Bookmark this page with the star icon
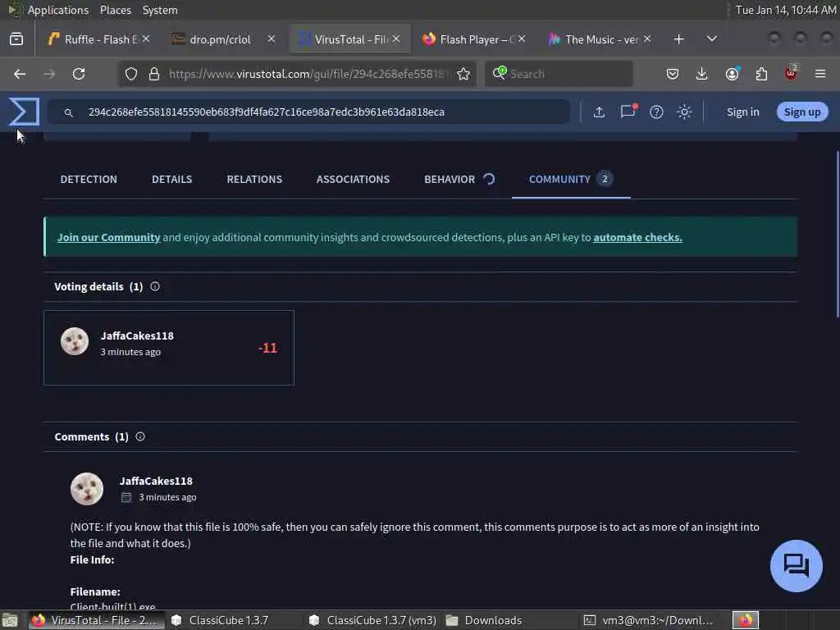 point(463,74)
